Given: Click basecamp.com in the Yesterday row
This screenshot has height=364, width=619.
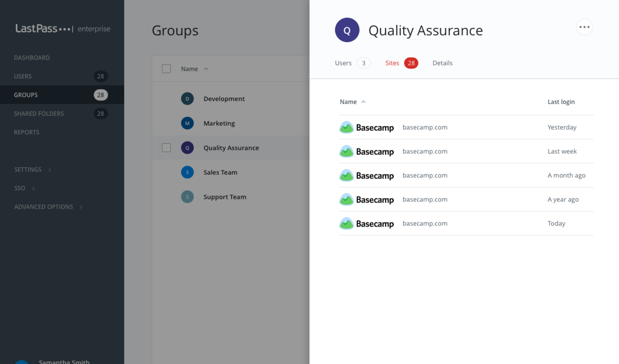Looking at the screenshot, I should tap(425, 127).
